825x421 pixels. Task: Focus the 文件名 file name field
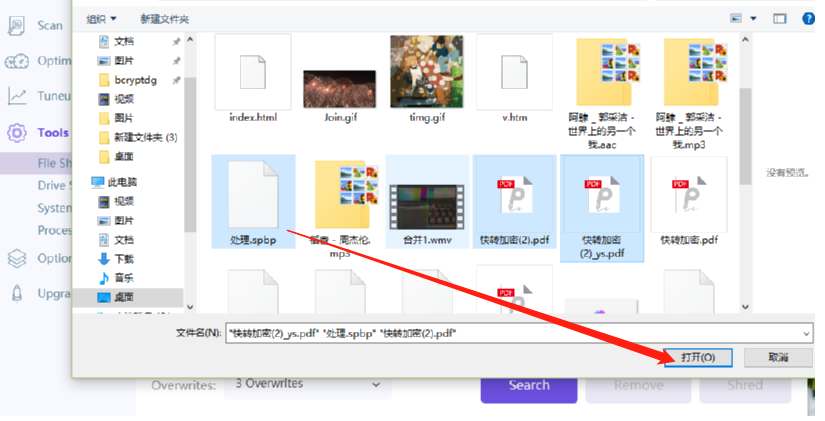pyautogui.click(x=519, y=334)
